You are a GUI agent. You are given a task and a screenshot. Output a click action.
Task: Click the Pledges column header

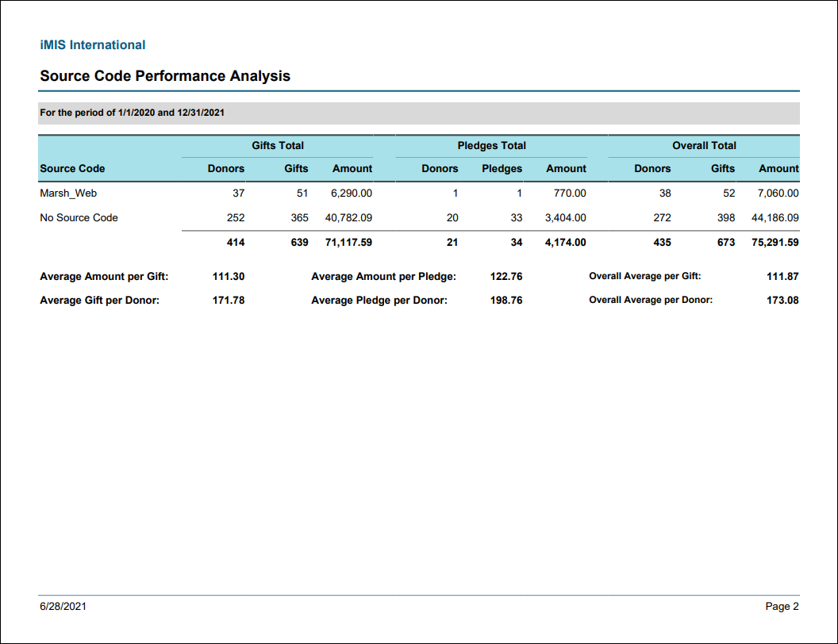(502, 168)
